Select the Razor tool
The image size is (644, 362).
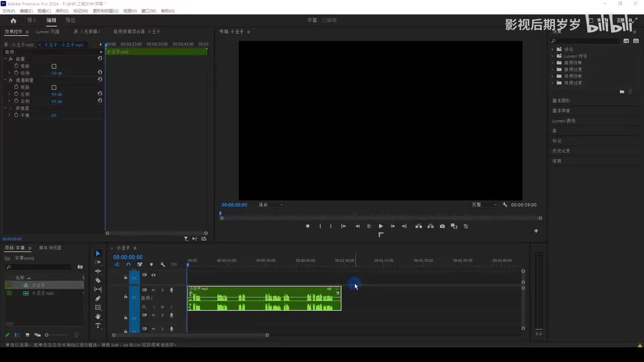pos(98,281)
